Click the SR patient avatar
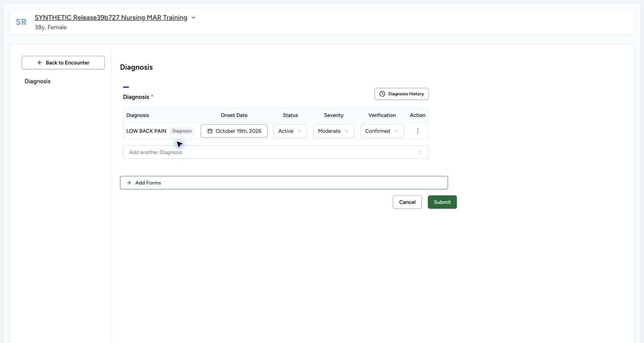The height and width of the screenshot is (343, 644). point(21,22)
